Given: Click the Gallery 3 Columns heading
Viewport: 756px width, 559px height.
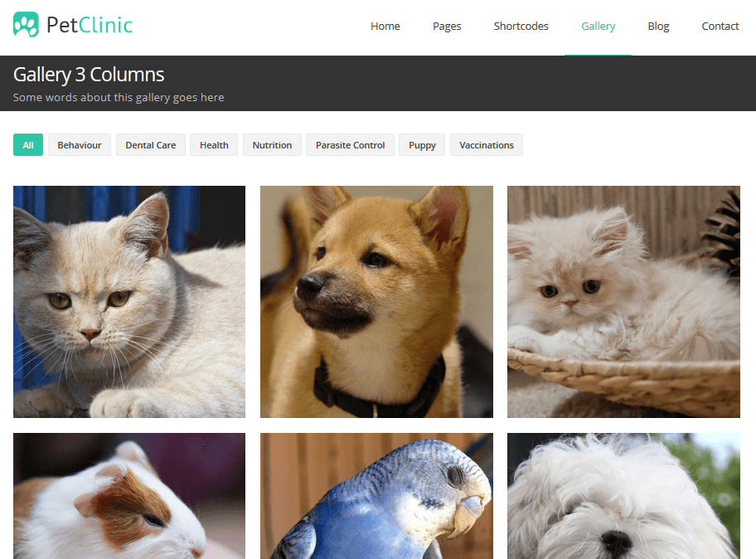Looking at the screenshot, I should click(x=89, y=75).
